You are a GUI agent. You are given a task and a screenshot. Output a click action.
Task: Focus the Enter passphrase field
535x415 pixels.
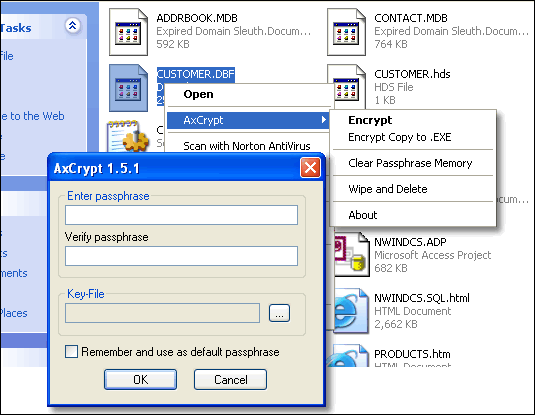[x=182, y=215]
